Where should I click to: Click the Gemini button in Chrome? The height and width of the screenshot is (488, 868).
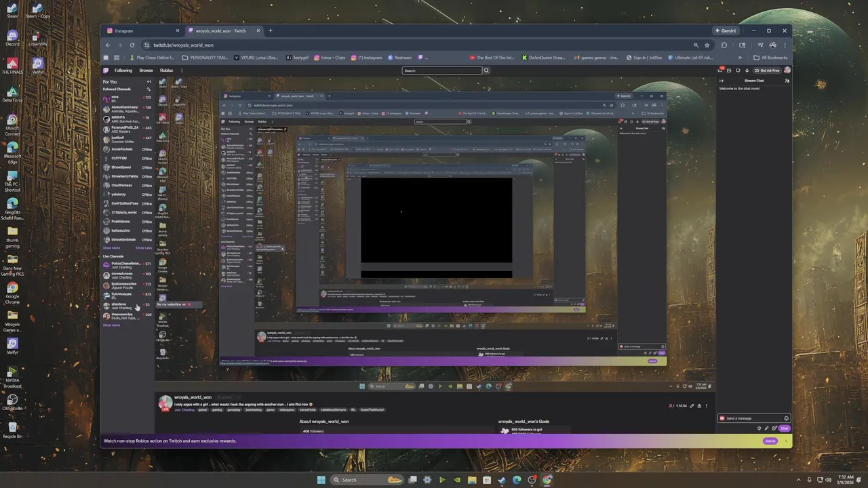(725, 30)
